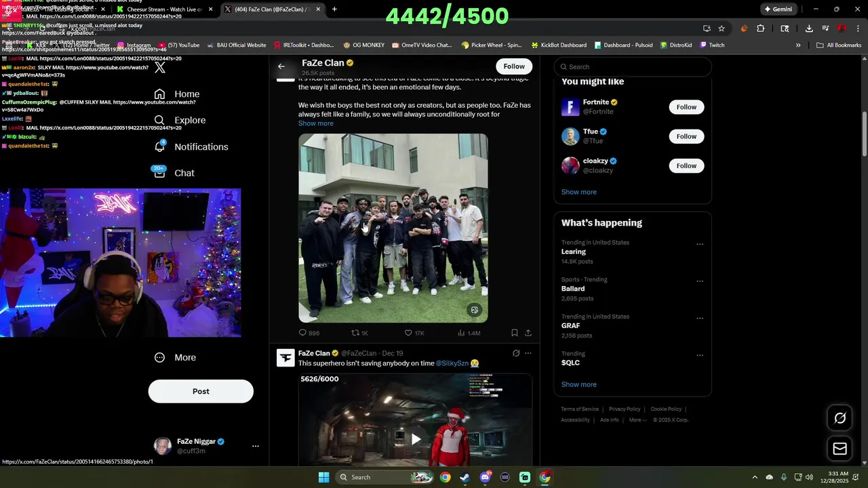Open a new browser tab
Screen dimensions: 868x488
coord(334,9)
